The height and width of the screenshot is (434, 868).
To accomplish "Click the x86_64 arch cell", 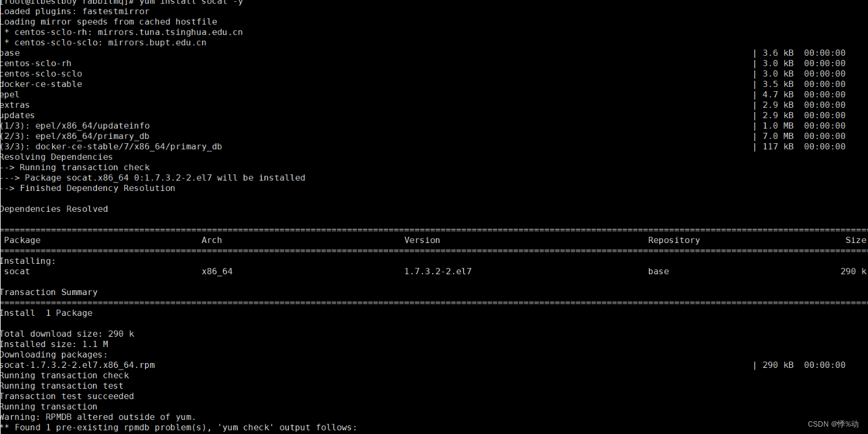I will click(217, 271).
